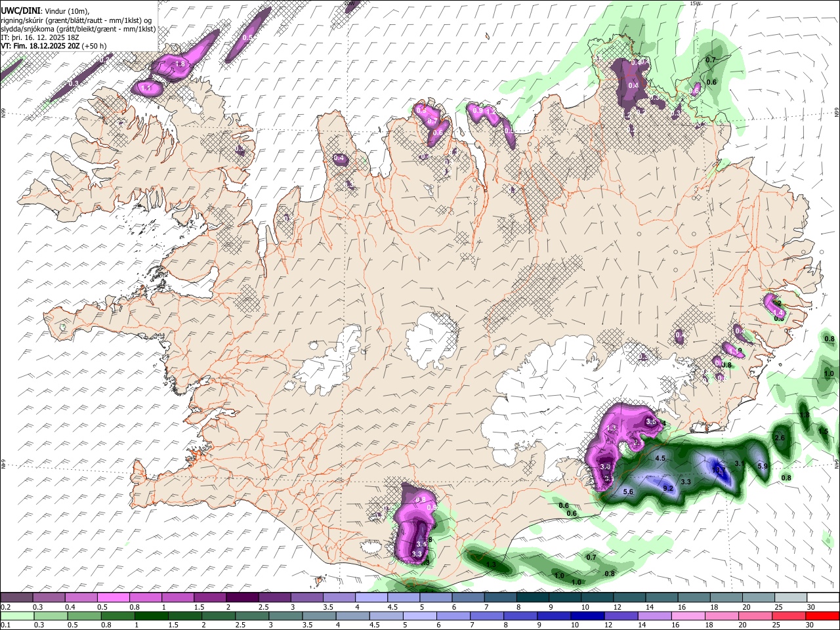Click the bright pink 0.5 snow legend swatch
This screenshot has width=840, height=630.
pos(113,598)
